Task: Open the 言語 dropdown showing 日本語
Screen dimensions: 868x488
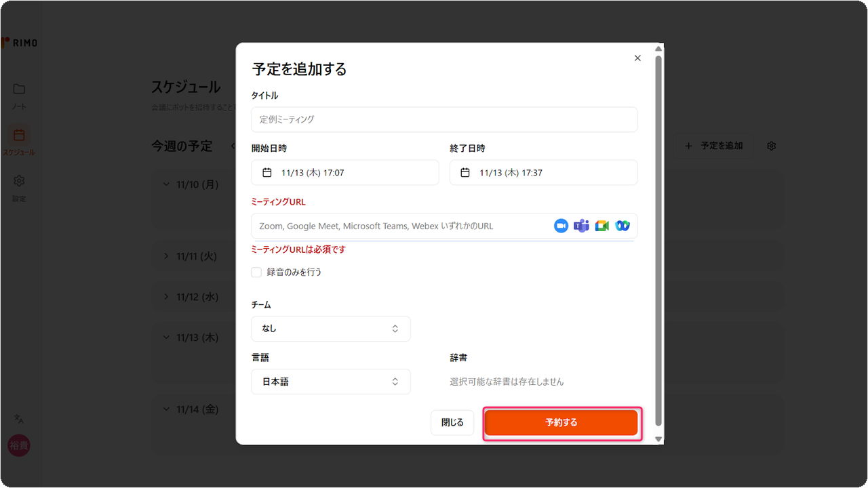Action: 331,382
